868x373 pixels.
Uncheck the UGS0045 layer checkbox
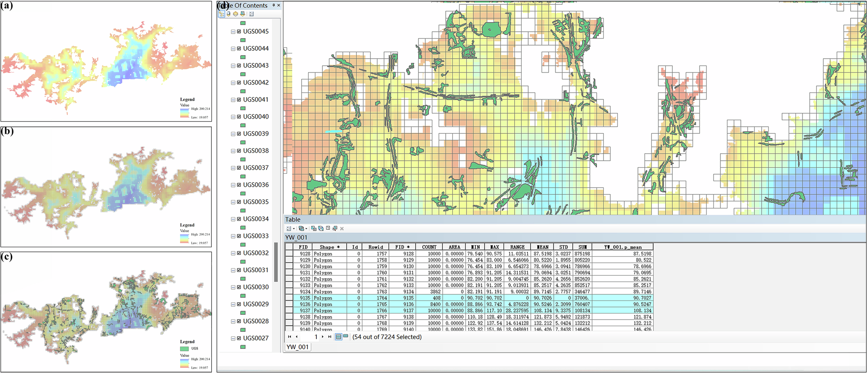pos(239,32)
